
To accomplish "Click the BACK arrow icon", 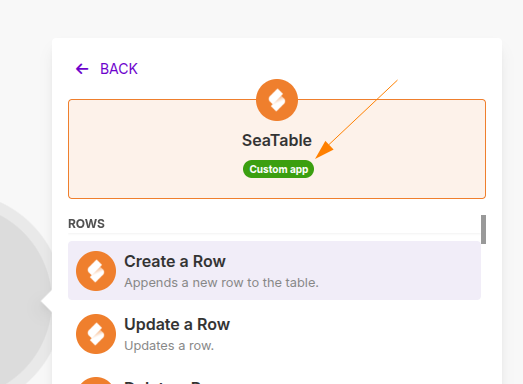I will (x=82, y=69).
